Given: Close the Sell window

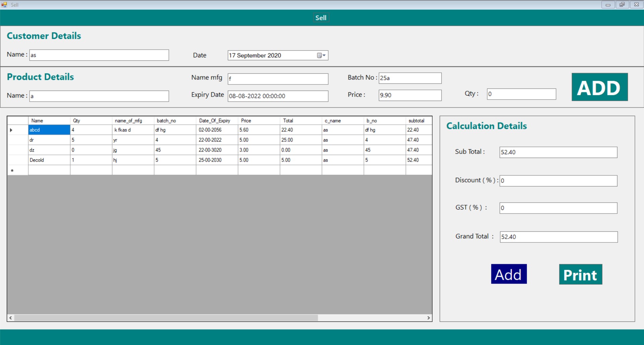Looking at the screenshot, I should pos(636,5).
